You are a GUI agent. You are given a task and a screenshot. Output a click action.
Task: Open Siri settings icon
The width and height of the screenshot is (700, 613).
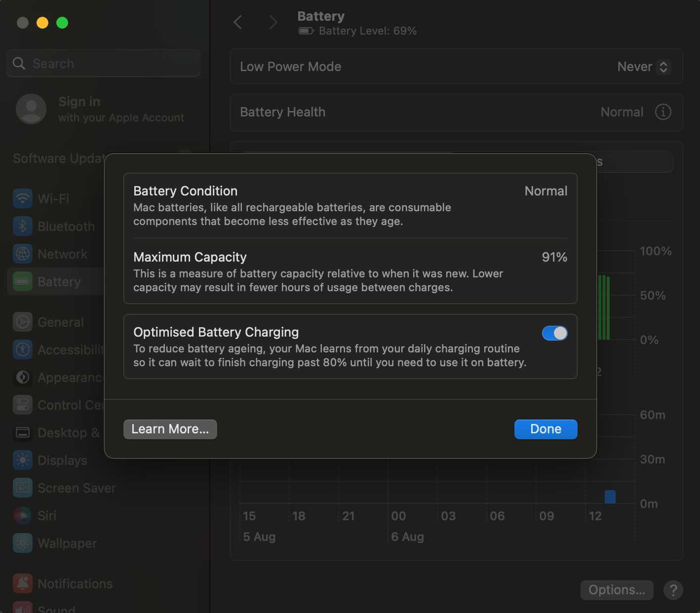click(22, 515)
